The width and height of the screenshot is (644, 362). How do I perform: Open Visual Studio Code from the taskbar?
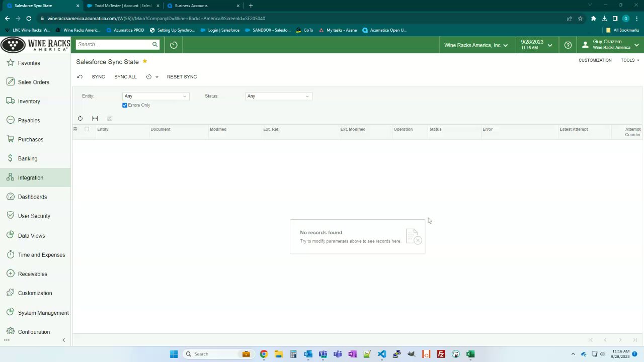pos(382,354)
